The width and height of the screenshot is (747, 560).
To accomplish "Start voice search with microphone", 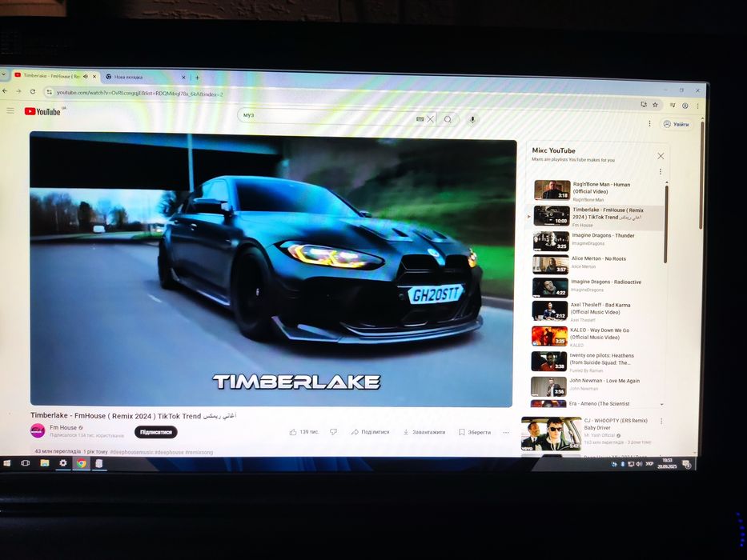I will (472, 120).
